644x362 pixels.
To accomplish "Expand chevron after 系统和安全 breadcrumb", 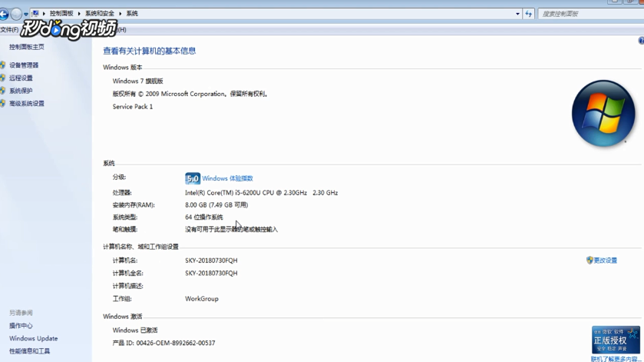I will tap(121, 14).
